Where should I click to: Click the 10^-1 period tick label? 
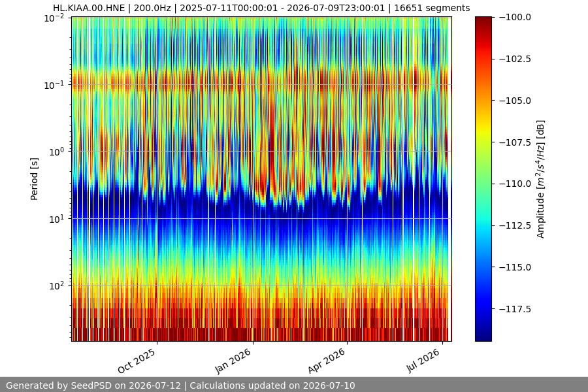[x=54, y=85]
